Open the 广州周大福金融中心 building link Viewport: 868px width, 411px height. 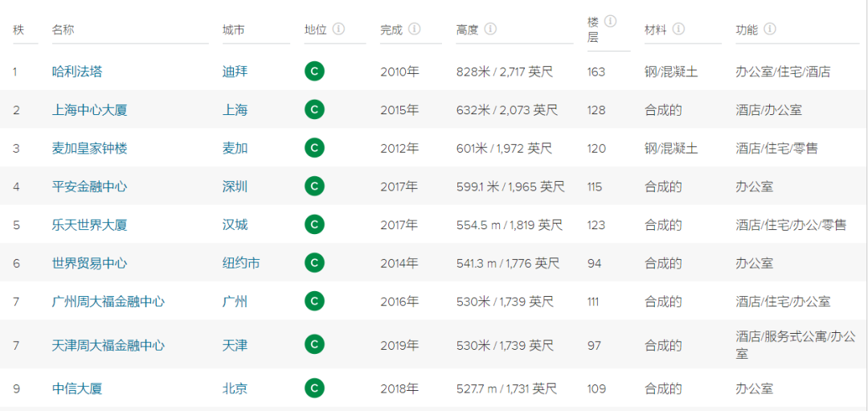point(108,302)
